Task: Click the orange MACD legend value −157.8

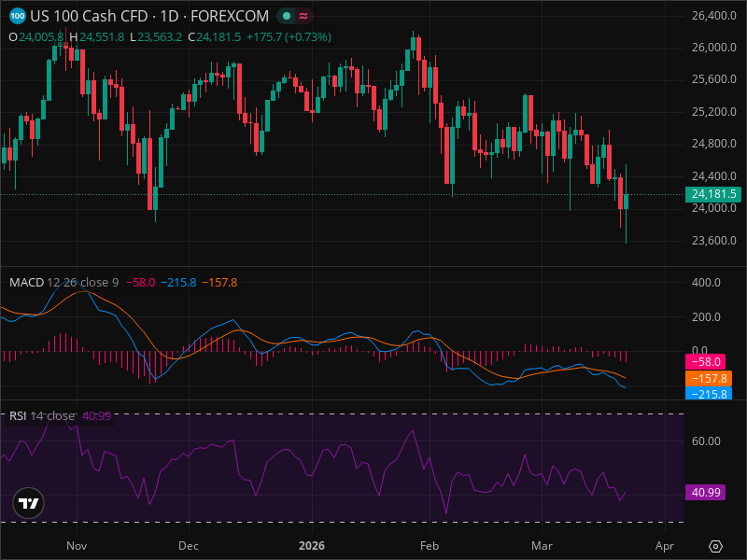Action: click(x=219, y=283)
